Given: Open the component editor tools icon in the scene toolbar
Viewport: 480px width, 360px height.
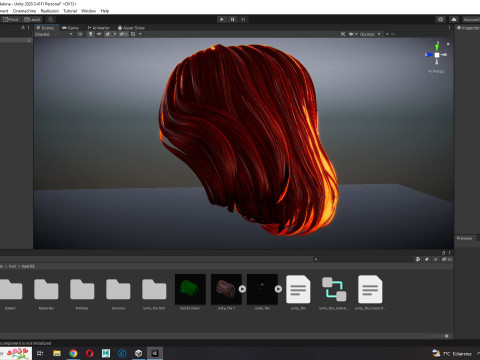Looking at the screenshot, I should [343, 34].
